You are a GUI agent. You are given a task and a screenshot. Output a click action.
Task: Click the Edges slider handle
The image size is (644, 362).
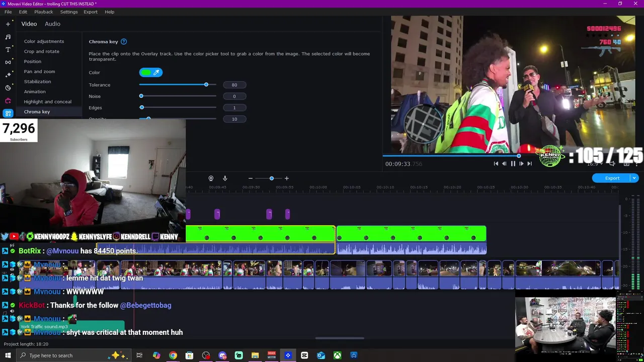click(142, 108)
